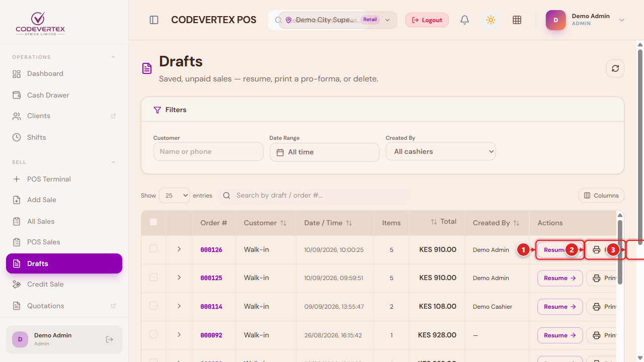Click the location pin icon in header
Image resolution: width=644 pixels, height=362 pixels.
click(288, 20)
